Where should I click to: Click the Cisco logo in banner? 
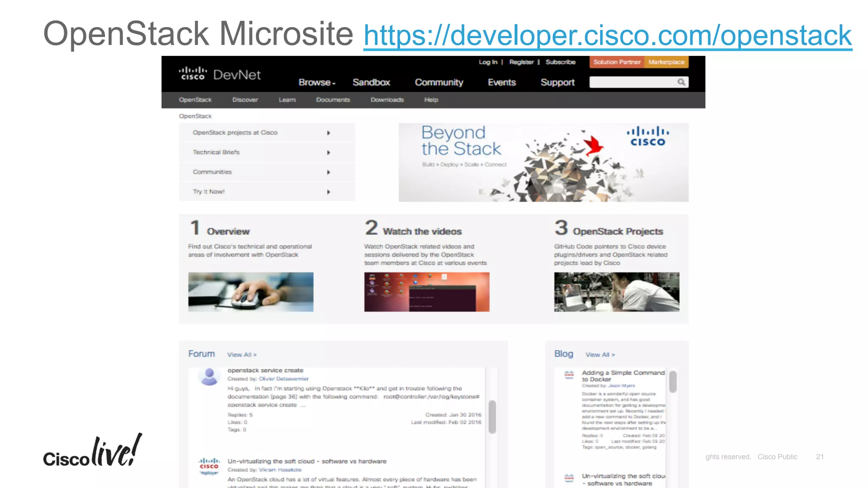click(648, 136)
